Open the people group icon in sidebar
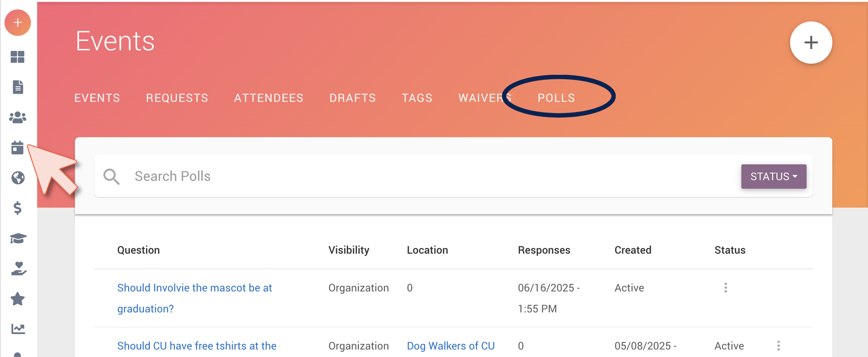The image size is (868, 357). point(17,118)
